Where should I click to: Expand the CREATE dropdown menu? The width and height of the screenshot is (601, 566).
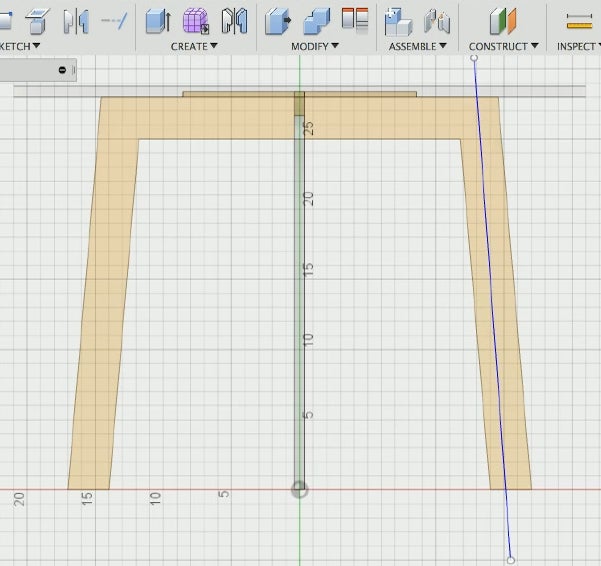pyautogui.click(x=194, y=46)
